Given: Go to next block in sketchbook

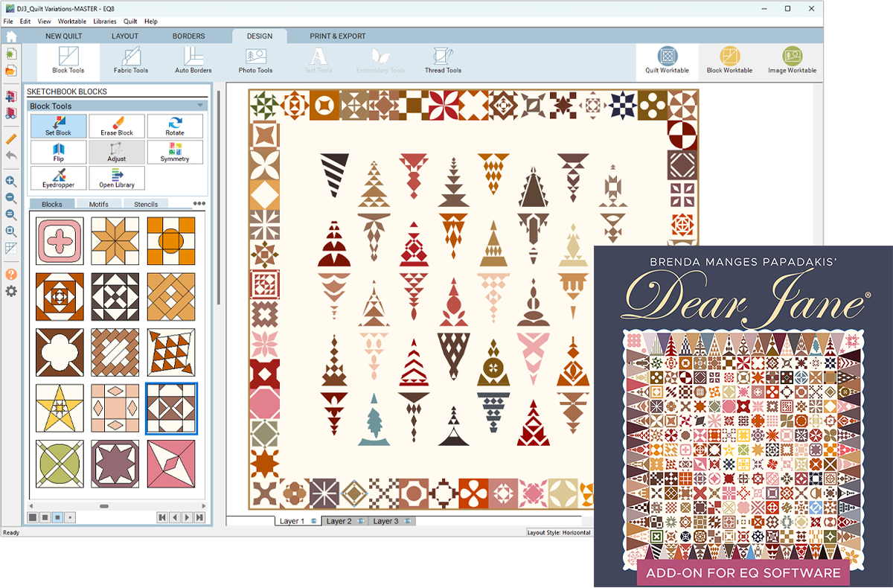Looking at the screenshot, I should pyautogui.click(x=187, y=517).
